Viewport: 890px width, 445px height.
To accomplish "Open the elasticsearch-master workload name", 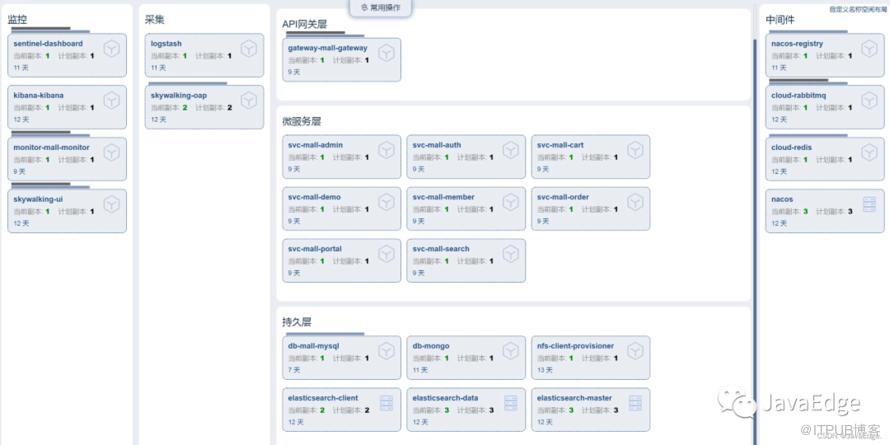I will 574,398.
